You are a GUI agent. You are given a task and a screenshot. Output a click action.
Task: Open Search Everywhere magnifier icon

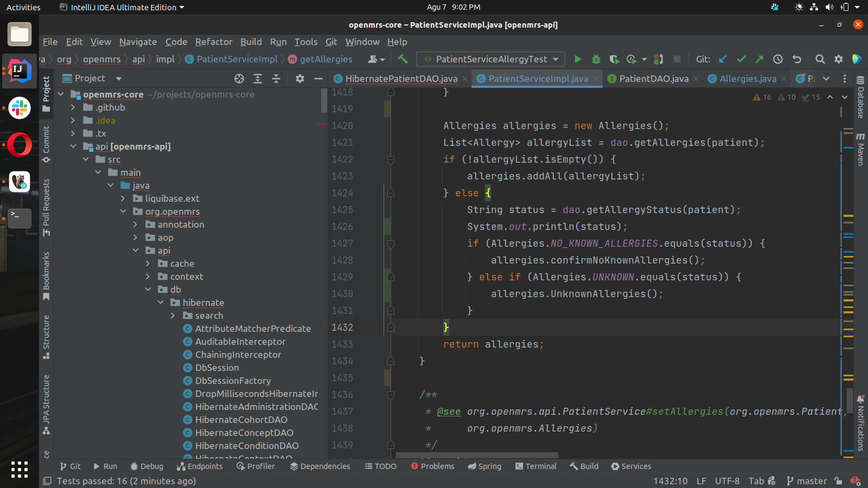click(820, 59)
